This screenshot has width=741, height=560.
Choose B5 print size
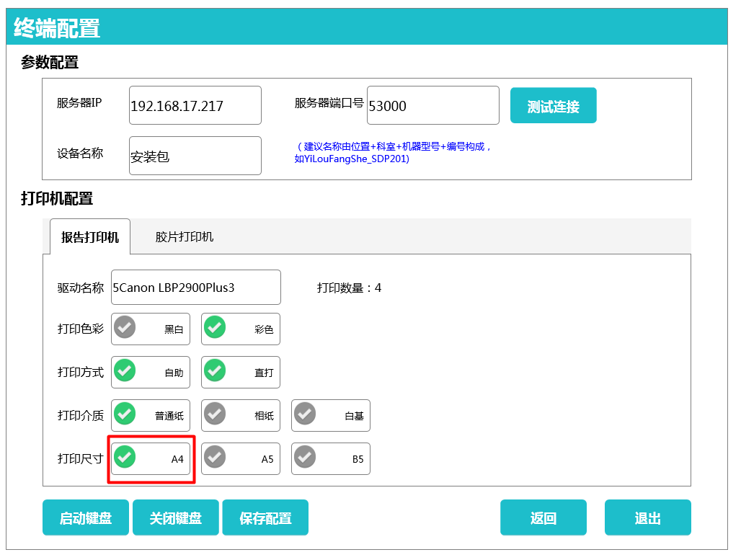[x=331, y=459]
